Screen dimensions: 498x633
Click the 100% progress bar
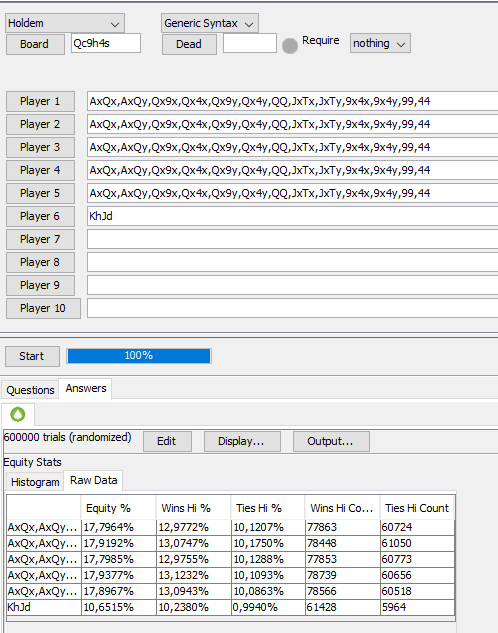point(139,356)
